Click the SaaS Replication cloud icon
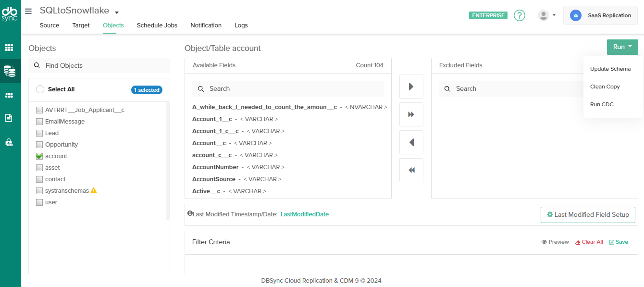 pos(576,15)
